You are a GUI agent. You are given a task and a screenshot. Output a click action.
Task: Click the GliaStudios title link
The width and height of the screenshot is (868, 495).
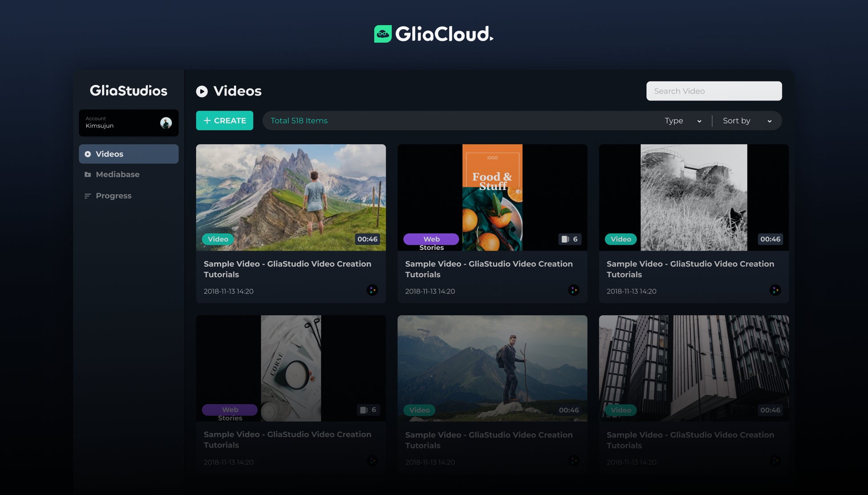point(129,91)
